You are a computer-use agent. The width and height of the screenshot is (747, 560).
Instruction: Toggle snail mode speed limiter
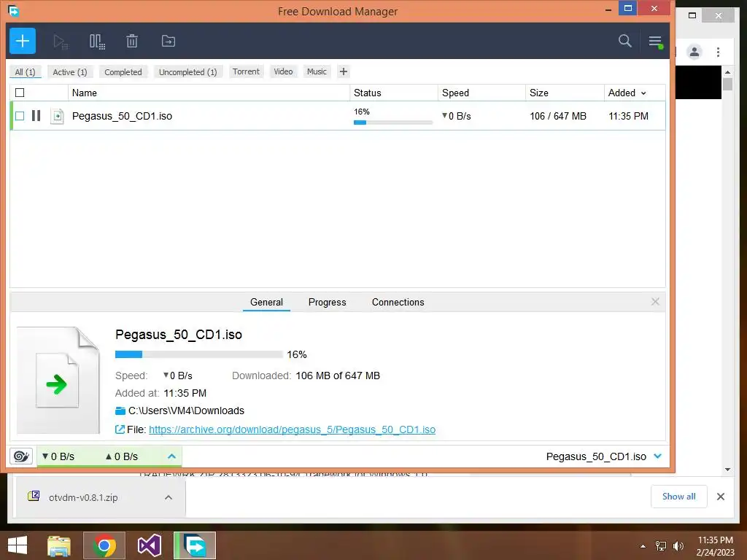[21, 456]
